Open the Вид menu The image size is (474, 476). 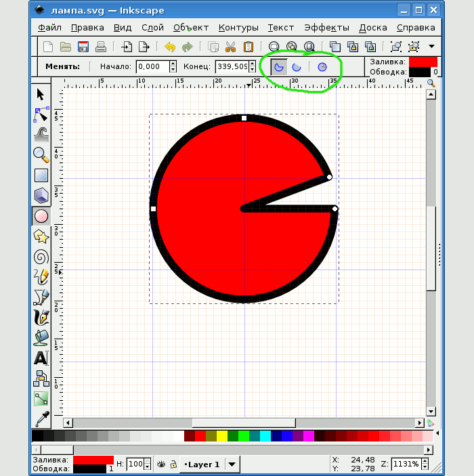click(x=123, y=28)
